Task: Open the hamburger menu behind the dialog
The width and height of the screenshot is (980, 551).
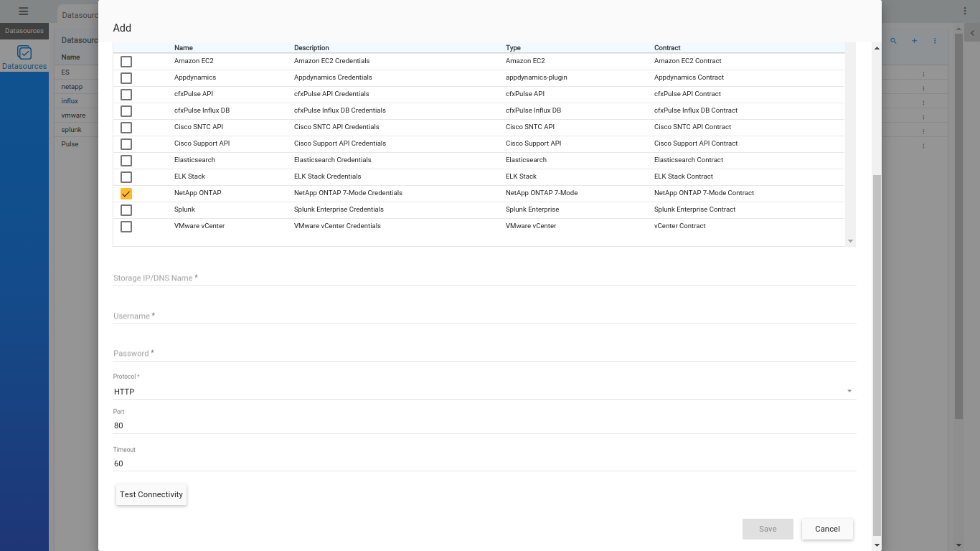Action: pyautogui.click(x=23, y=11)
